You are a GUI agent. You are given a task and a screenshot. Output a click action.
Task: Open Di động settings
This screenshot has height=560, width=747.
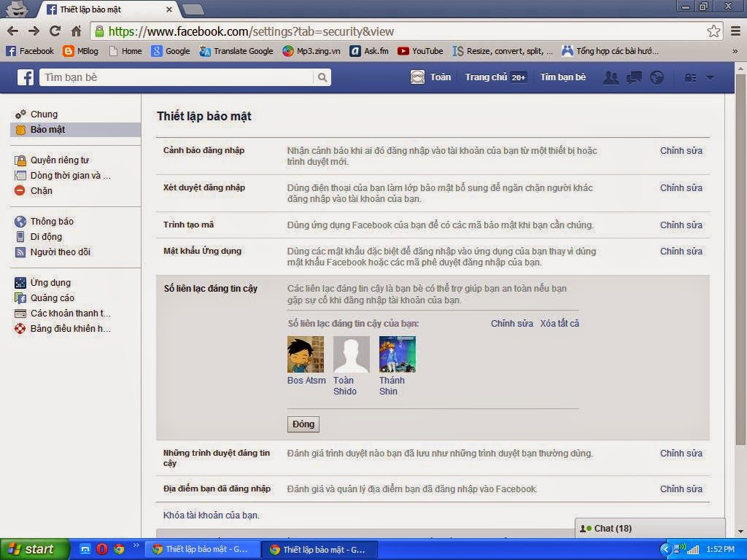[x=39, y=237]
